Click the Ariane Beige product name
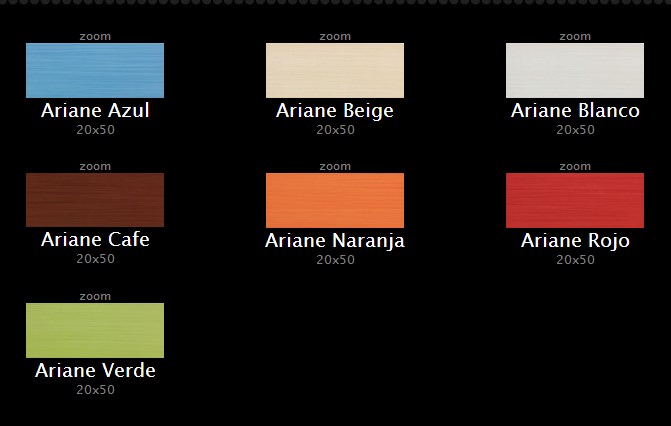The width and height of the screenshot is (671, 426). (335, 111)
